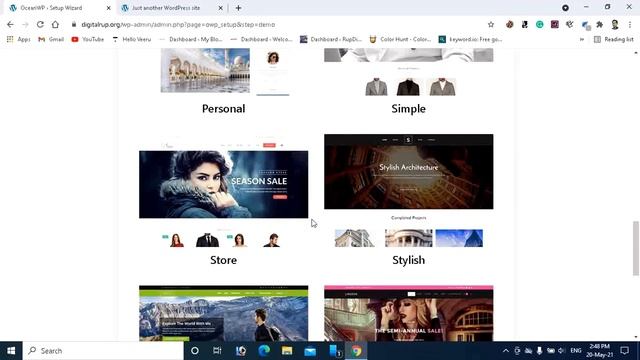Open the Chrome extensions puzzle icon

600,24
